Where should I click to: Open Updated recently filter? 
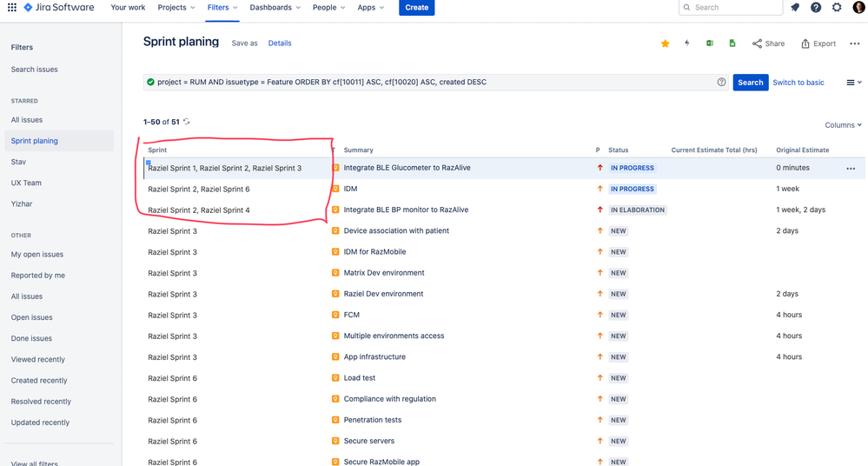click(x=40, y=423)
